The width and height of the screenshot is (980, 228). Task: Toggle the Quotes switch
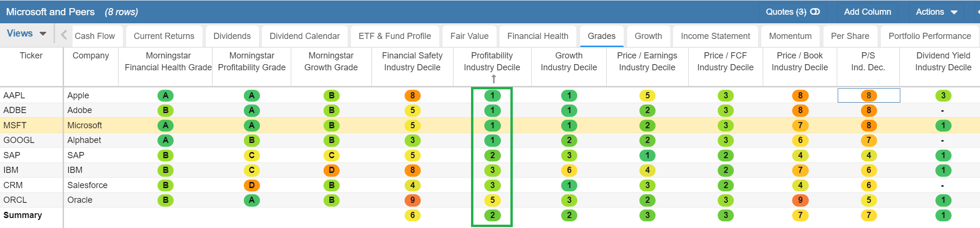pyautogui.click(x=815, y=12)
